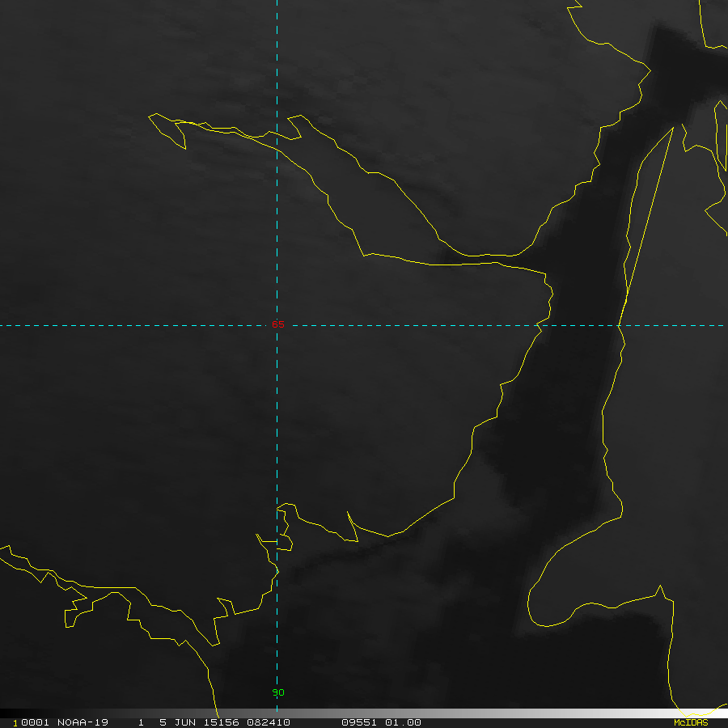The width and height of the screenshot is (728, 728).
Task: Select the NOAA-19 satellite name
Action: pos(81,722)
